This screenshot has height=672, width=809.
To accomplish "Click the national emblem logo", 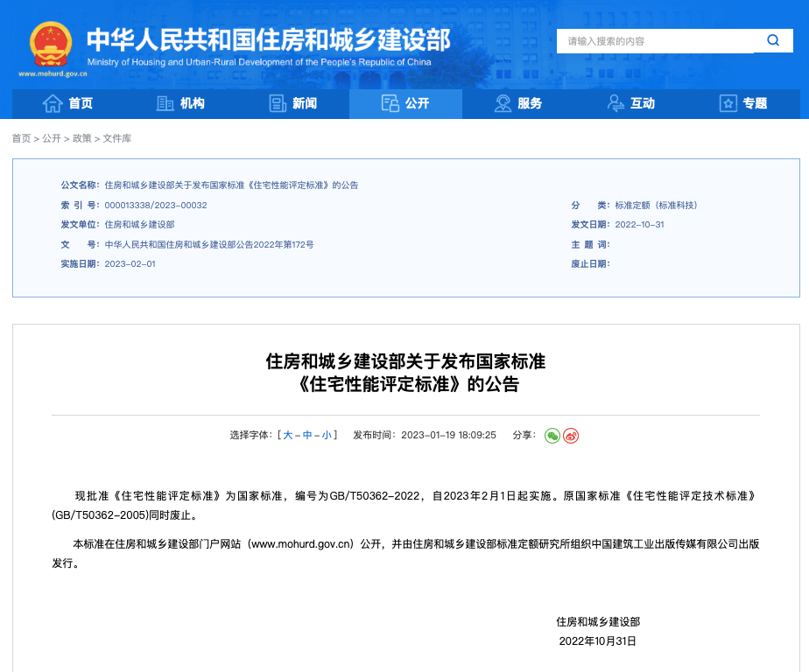I will (51, 41).
